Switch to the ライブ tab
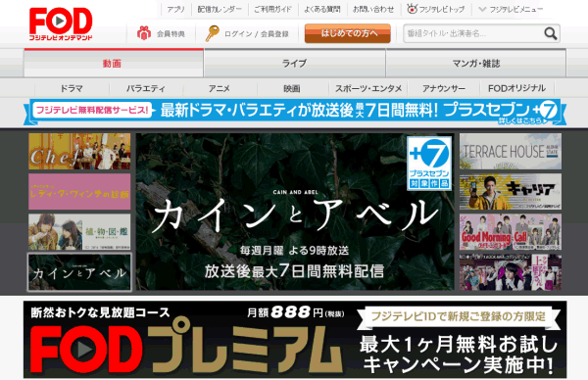This screenshot has width=588, height=380. click(x=294, y=64)
